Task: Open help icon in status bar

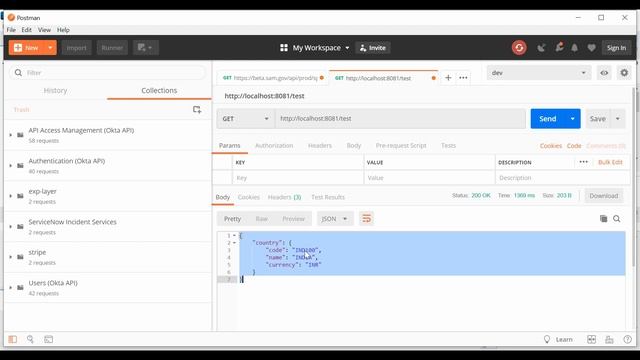Action: (627, 339)
